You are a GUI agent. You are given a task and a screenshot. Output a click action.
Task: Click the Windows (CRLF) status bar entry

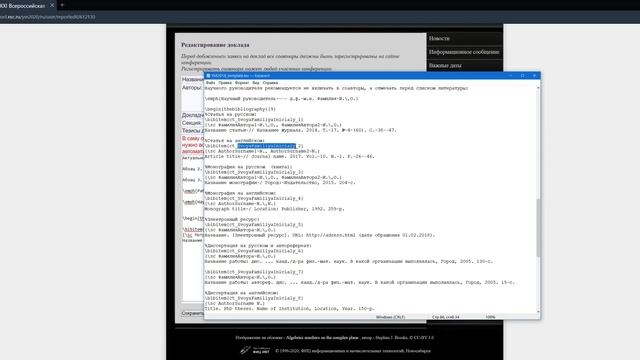tap(390, 317)
